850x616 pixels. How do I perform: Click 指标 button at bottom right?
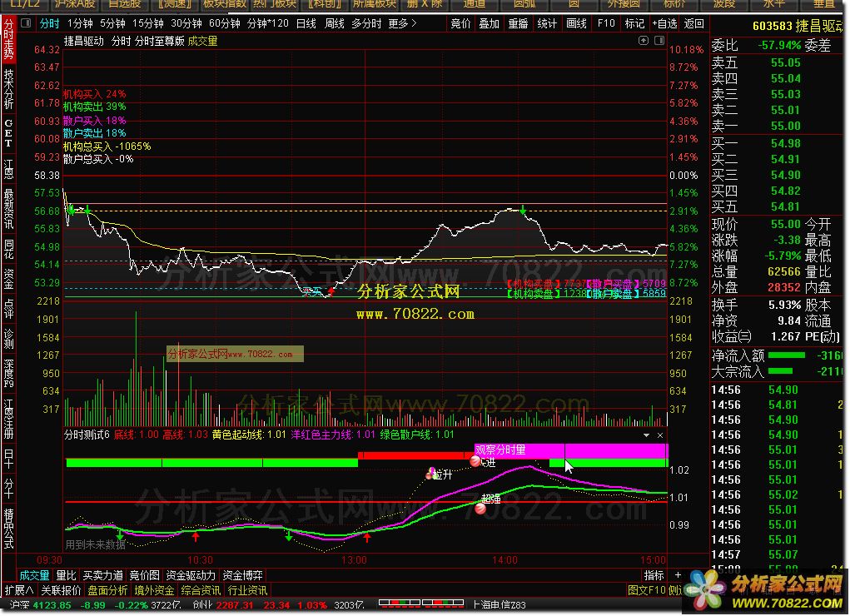(654, 575)
